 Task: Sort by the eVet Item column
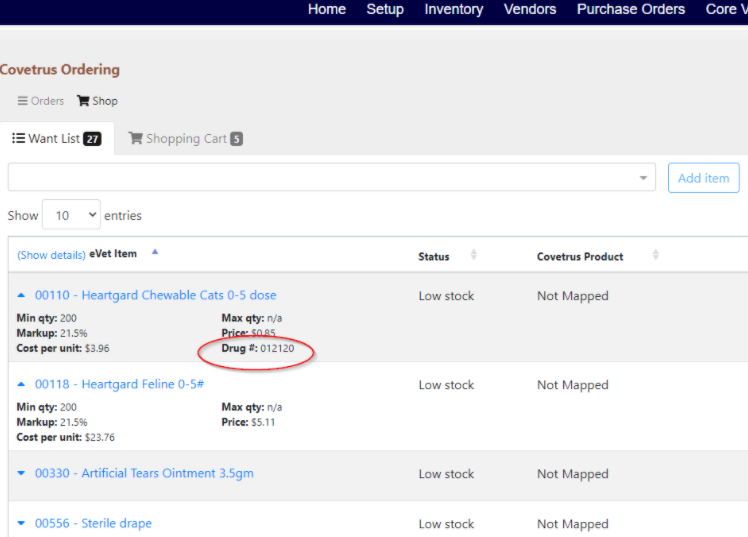[x=113, y=254]
